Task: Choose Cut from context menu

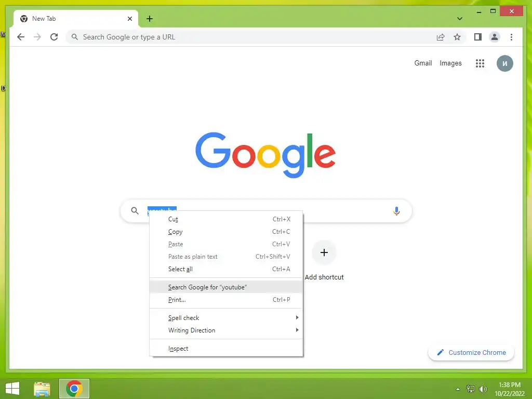Action: point(226,219)
